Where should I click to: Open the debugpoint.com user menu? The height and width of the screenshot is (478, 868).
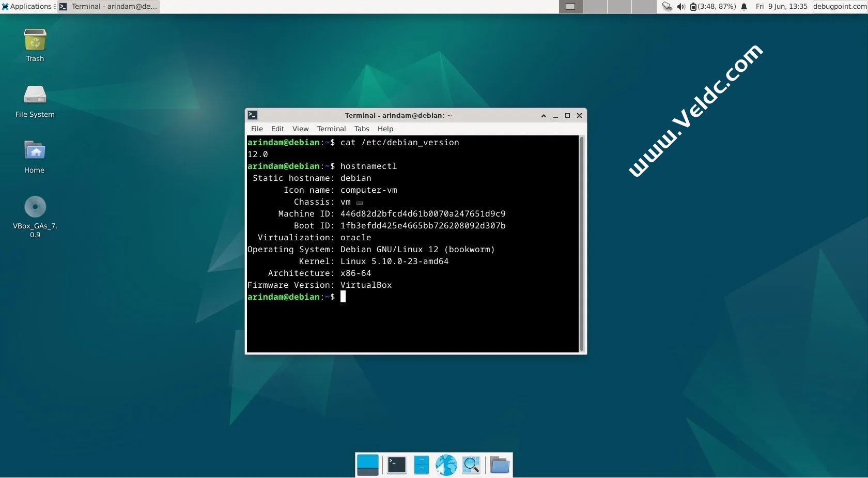(840, 7)
